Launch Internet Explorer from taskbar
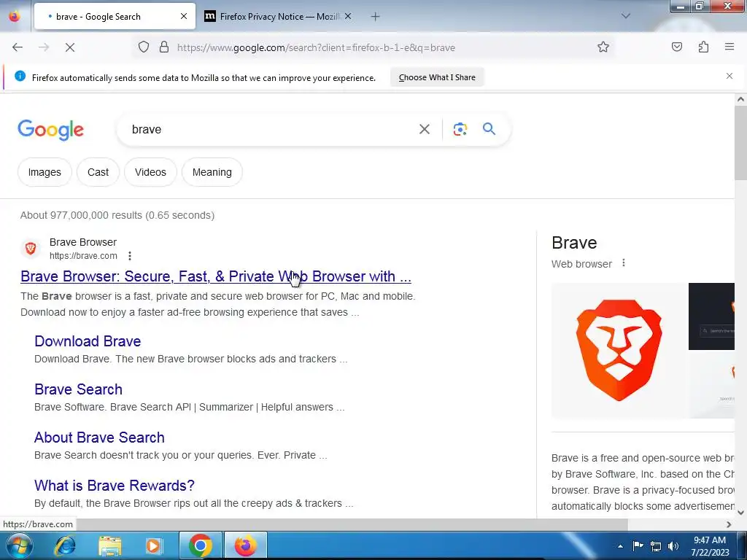Viewport: 747px width, 560px height. click(x=65, y=546)
